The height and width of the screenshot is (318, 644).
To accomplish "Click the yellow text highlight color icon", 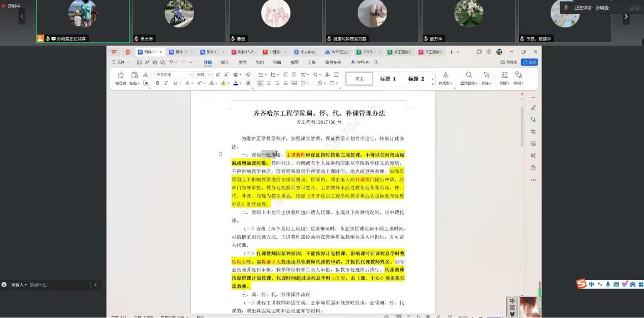I will pos(224,83).
